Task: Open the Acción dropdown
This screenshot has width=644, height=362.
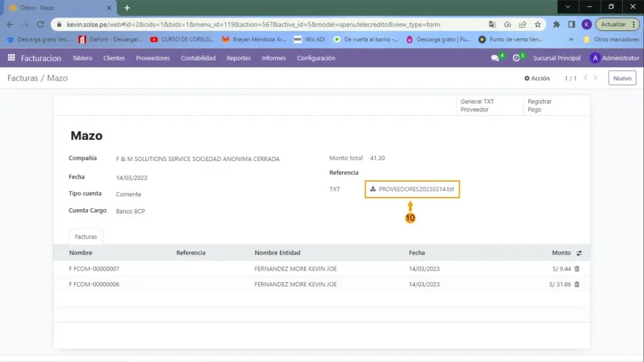Action: 537,78
